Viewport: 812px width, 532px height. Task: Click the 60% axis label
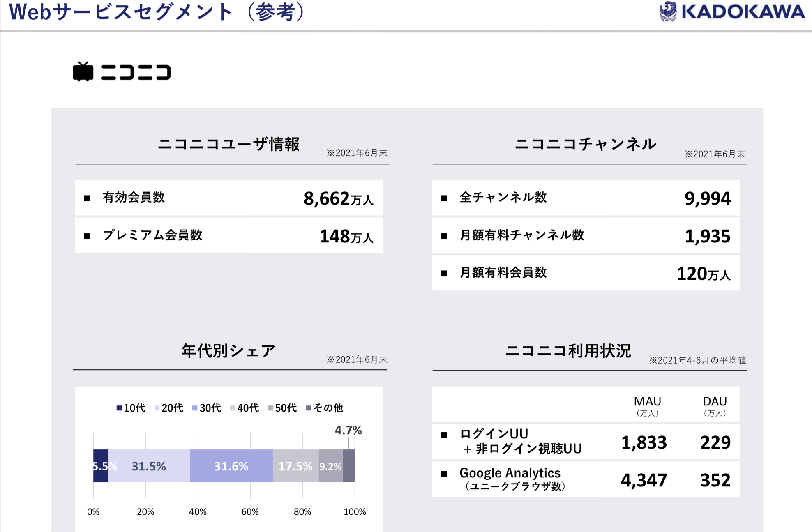click(250, 512)
